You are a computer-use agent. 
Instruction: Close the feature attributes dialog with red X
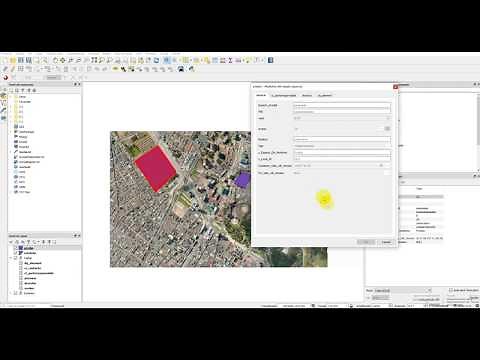point(395,87)
